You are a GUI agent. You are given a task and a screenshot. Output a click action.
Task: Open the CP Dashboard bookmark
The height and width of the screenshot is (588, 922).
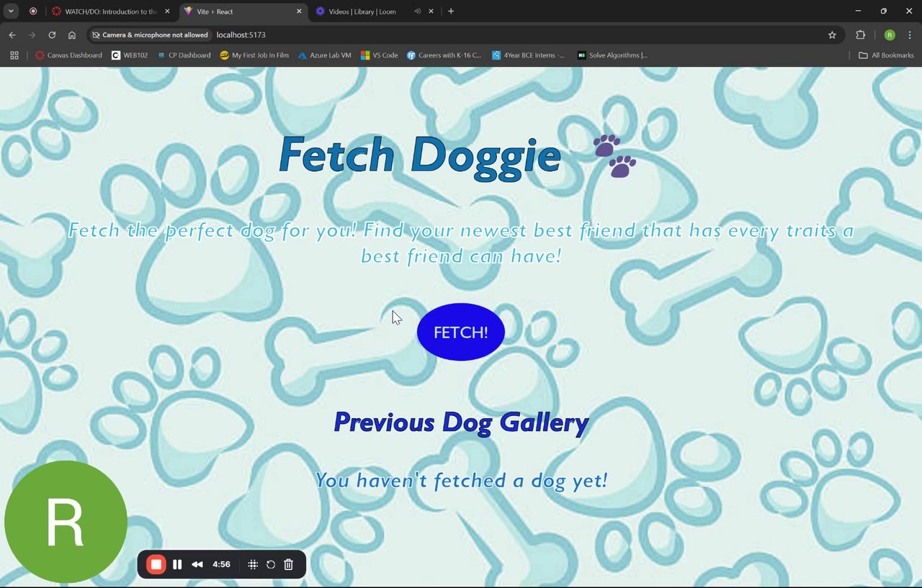[x=184, y=55]
